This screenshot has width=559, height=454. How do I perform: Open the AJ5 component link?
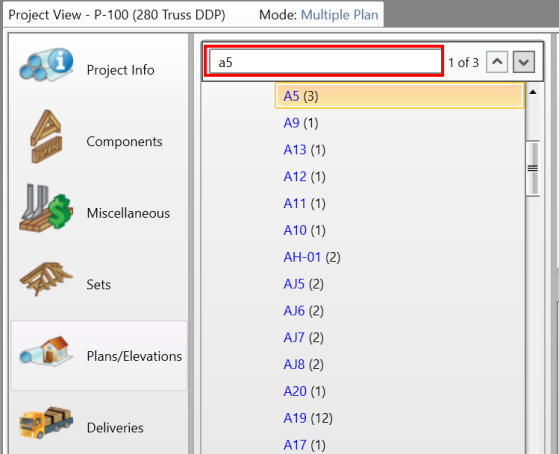(x=294, y=284)
